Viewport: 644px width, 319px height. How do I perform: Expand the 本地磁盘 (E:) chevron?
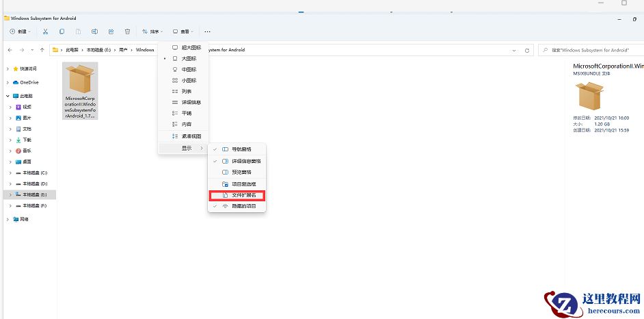tap(10, 194)
